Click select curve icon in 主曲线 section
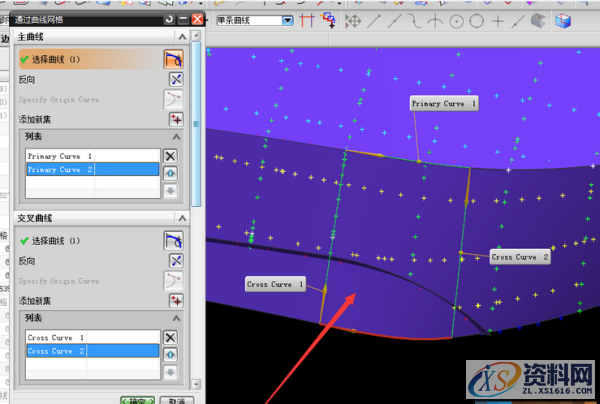The height and width of the screenshot is (404, 600). (x=174, y=59)
